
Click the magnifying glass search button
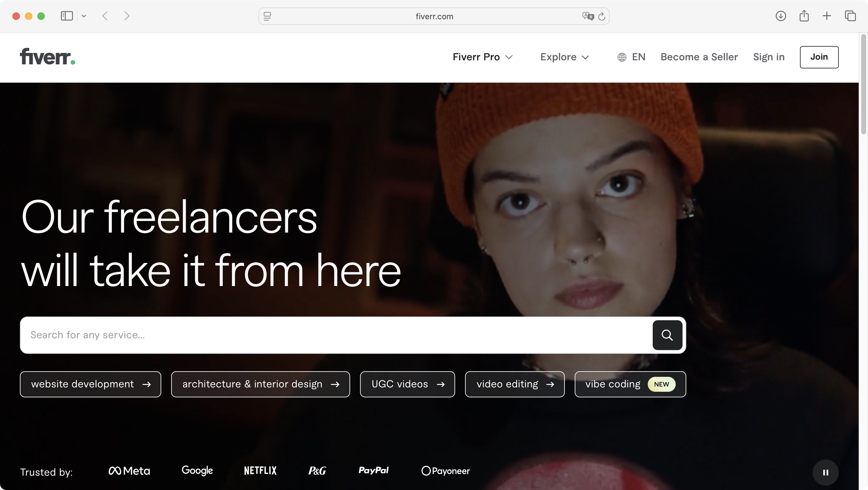click(x=667, y=335)
